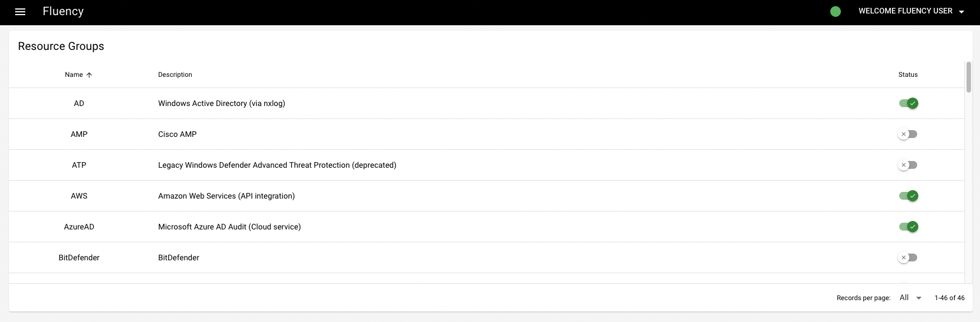
Task: Click the green connection status indicator
Action: 835,12
